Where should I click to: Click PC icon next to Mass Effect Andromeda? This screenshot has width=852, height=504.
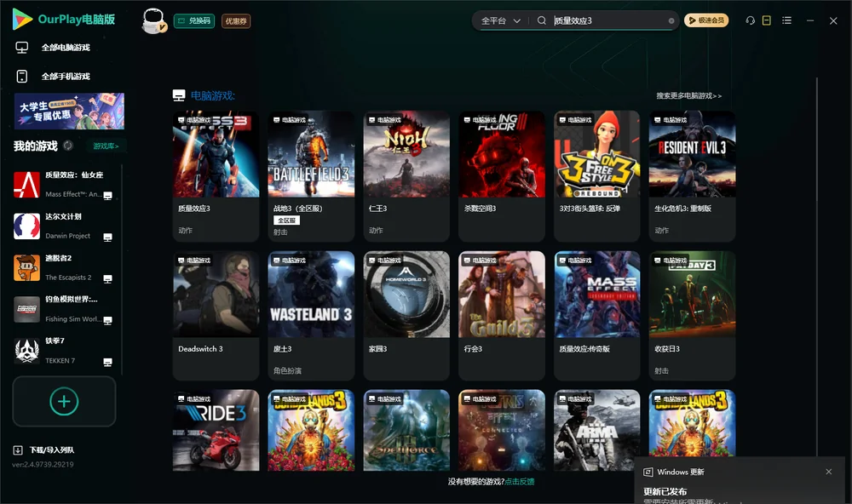107,196
